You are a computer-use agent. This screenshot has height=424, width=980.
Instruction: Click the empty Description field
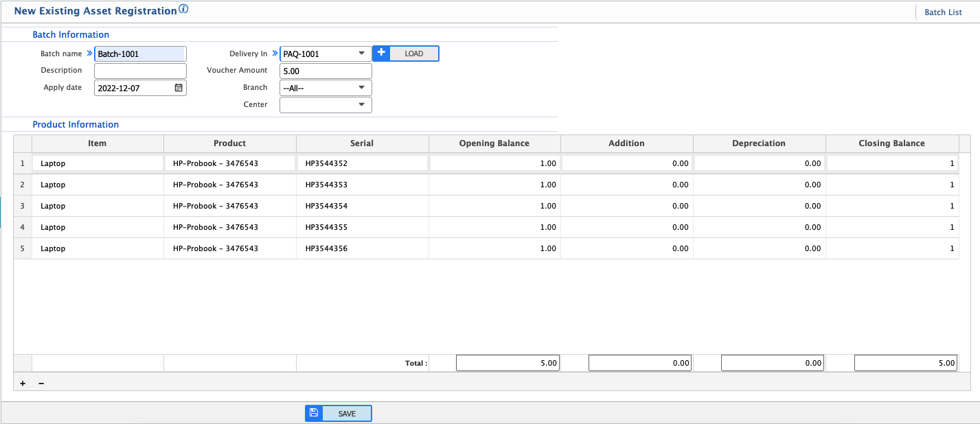point(140,70)
